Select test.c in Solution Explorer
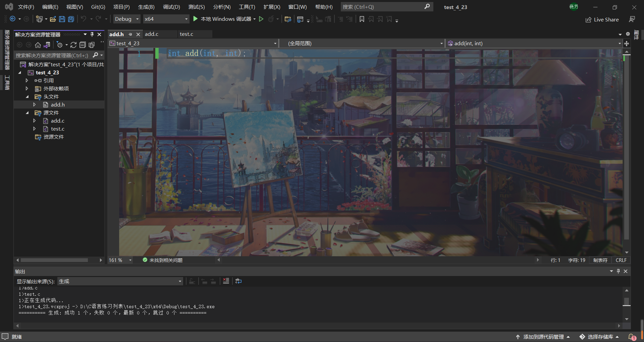Viewport: 644px width, 342px height. tap(58, 129)
